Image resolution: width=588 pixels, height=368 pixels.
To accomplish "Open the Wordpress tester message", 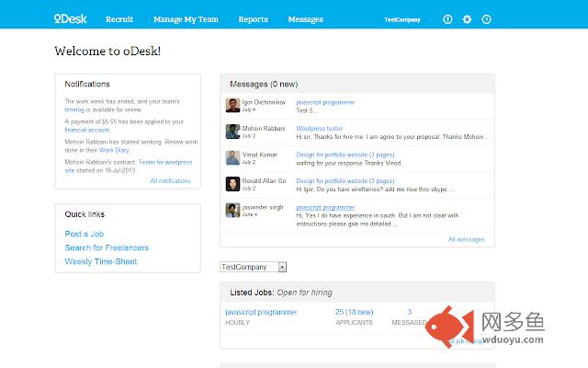I will click(x=319, y=129).
